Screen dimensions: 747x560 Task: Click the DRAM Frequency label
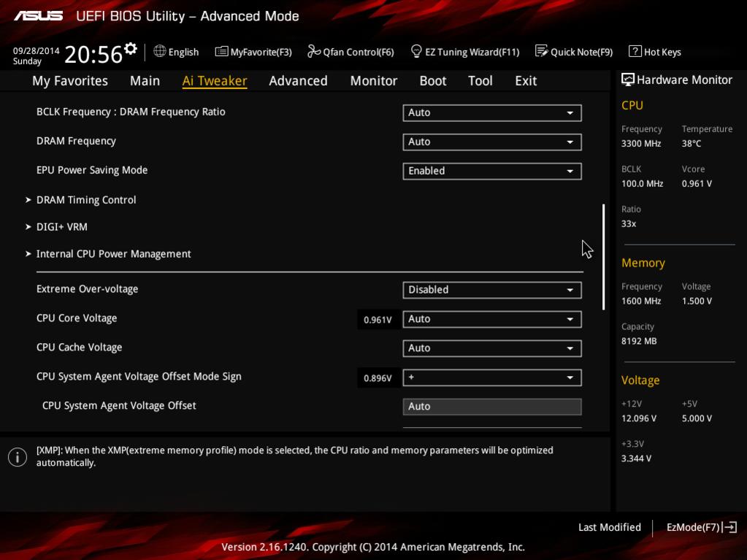coord(76,141)
